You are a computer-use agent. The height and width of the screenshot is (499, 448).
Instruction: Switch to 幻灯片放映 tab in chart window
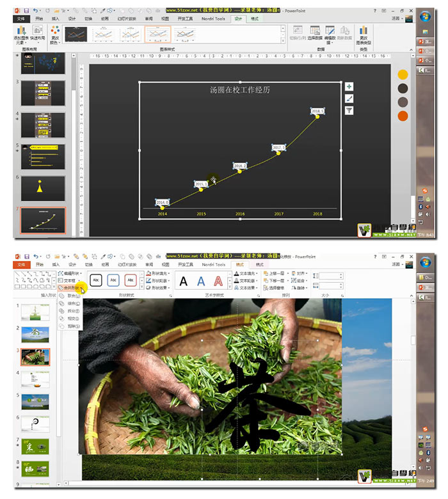click(127, 19)
